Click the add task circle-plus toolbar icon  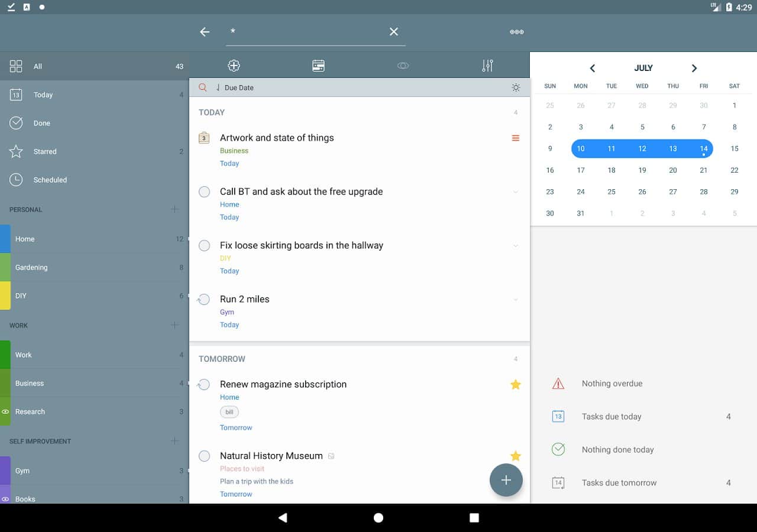234,66
